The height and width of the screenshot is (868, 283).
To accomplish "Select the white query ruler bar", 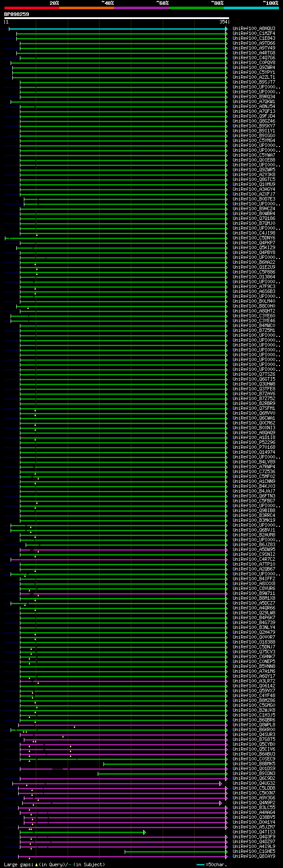I will [116, 18].
